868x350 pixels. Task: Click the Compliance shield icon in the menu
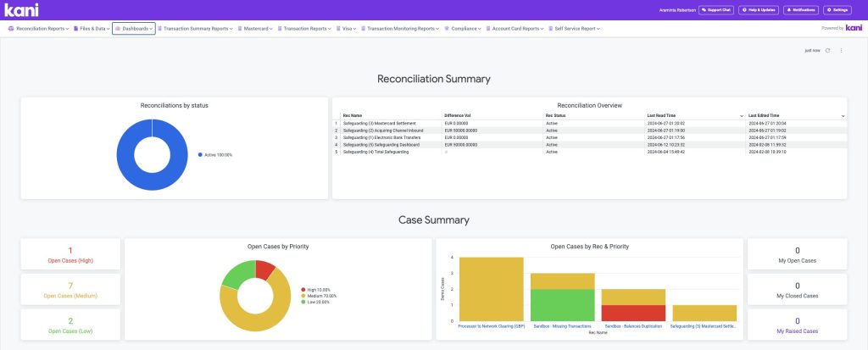[x=447, y=29]
